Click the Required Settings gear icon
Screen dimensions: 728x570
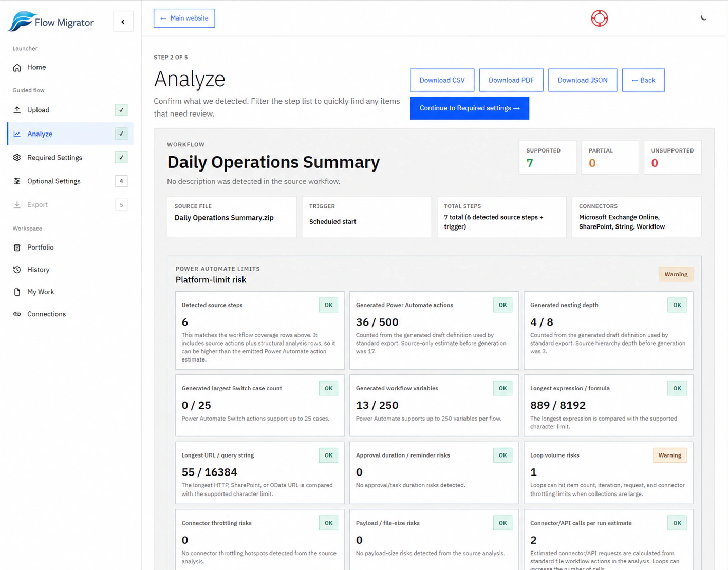(x=17, y=157)
